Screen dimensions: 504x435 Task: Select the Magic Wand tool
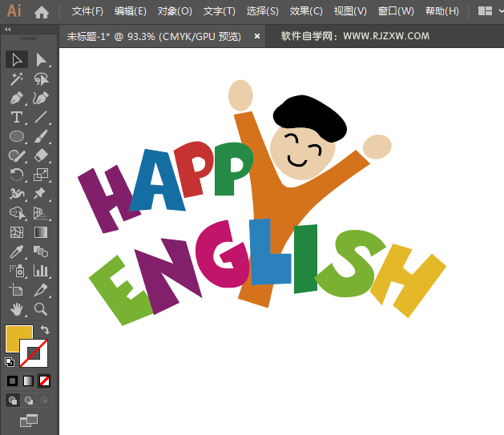16,79
